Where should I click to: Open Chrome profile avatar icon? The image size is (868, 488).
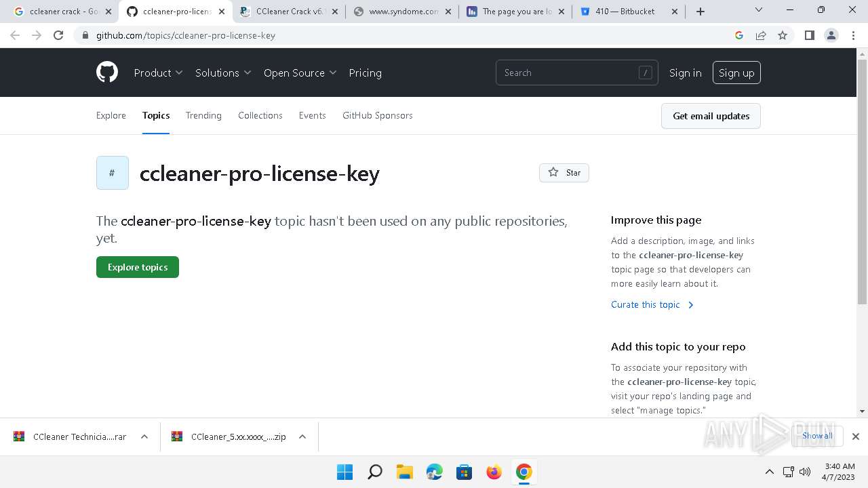click(x=831, y=35)
